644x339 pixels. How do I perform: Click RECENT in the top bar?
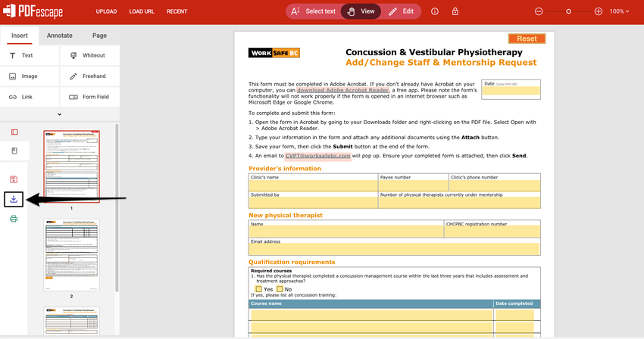pyautogui.click(x=177, y=11)
